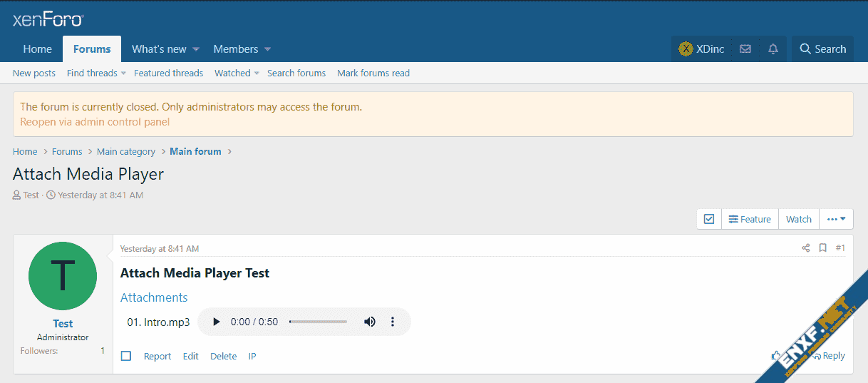Viewport: 868px width, 383px height.
Task: Open audio player three-dot options menu
Action: click(x=393, y=322)
